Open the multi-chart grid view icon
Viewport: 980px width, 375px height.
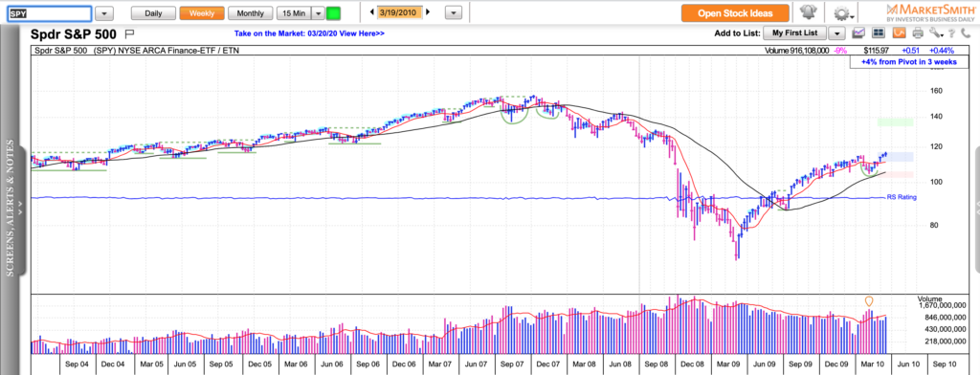pyautogui.click(x=879, y=33)
